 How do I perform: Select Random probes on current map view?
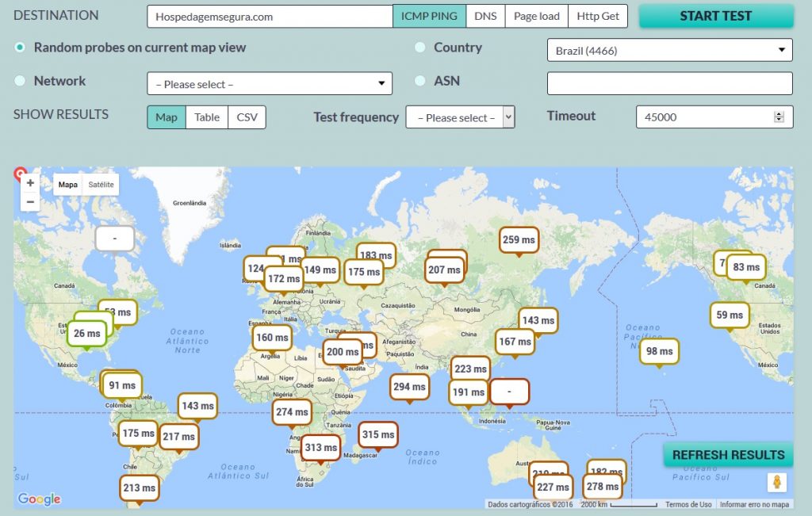[x=21, y=48]
